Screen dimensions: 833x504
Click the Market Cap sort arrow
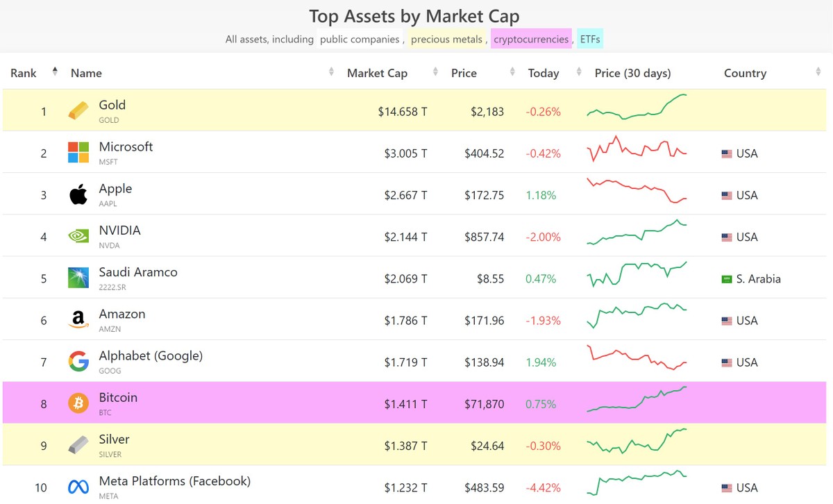(x=434, y=72)
